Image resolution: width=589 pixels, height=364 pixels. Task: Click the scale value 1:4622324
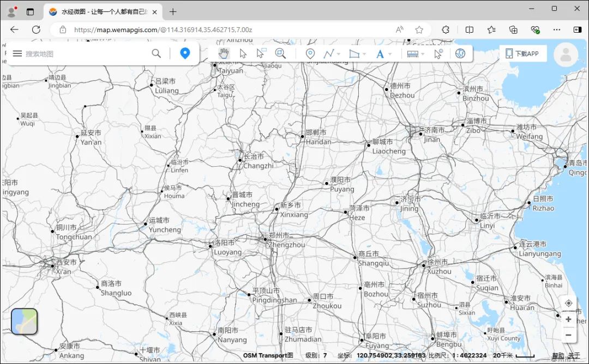[471, 355]
